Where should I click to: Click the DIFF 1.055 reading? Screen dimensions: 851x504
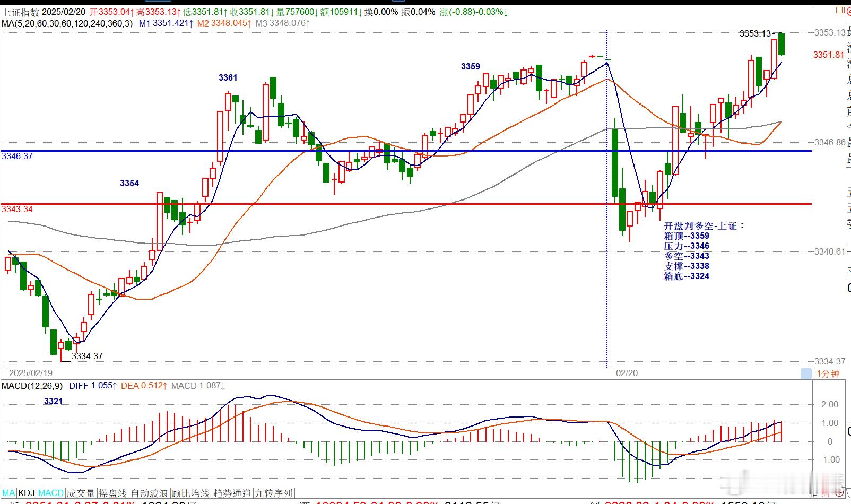click(93, 386)
